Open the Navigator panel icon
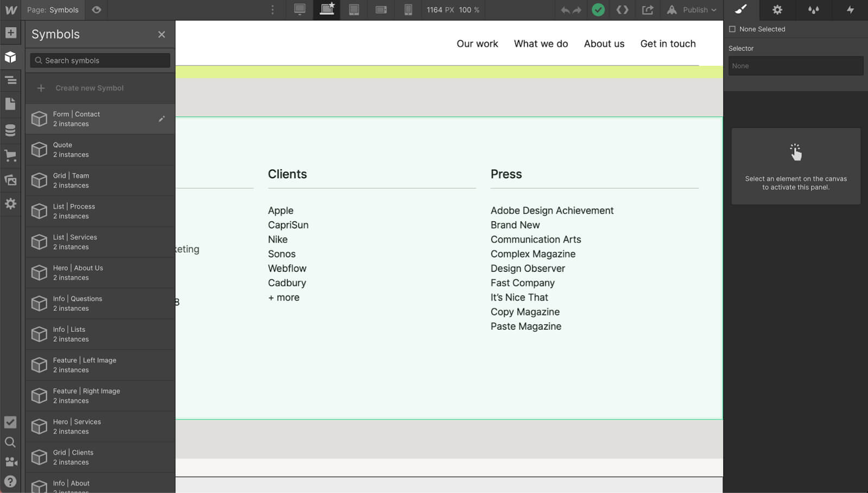 [x=10, y=81]
